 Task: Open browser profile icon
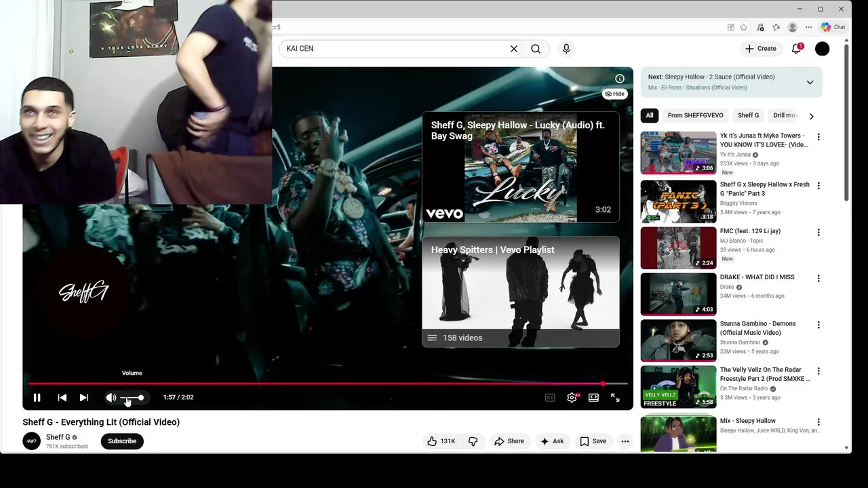coord(792,27)
